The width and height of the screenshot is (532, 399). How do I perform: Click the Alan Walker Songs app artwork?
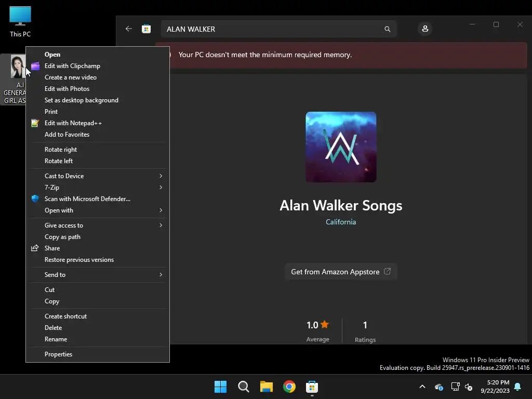click(x=341, y=147)
